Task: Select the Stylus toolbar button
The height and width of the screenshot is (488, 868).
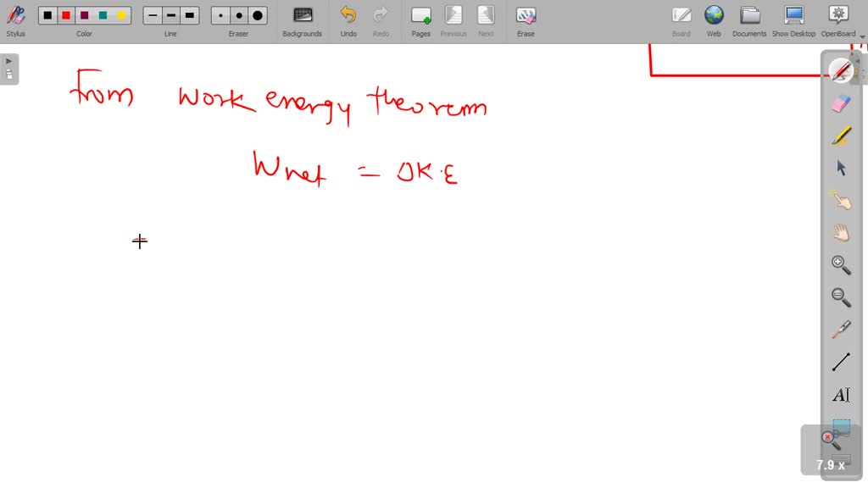Action: (15, 16)
